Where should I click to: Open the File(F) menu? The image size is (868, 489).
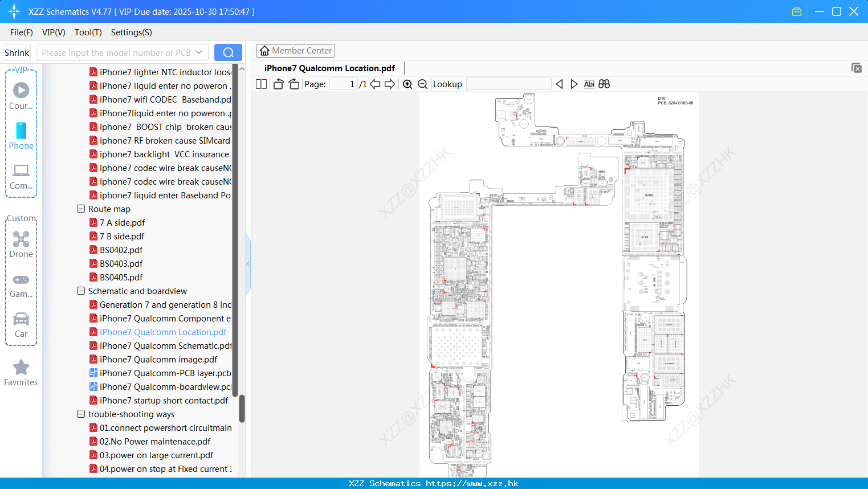[x=22, y=32]
